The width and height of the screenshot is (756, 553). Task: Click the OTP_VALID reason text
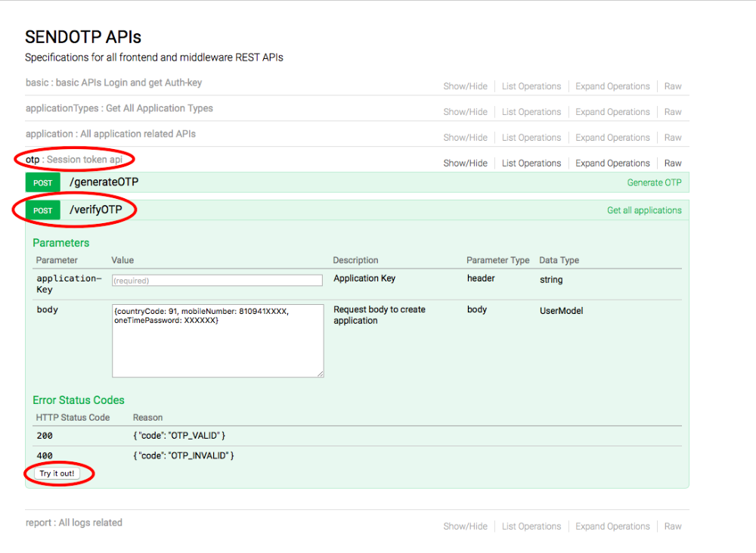(179, 436)
